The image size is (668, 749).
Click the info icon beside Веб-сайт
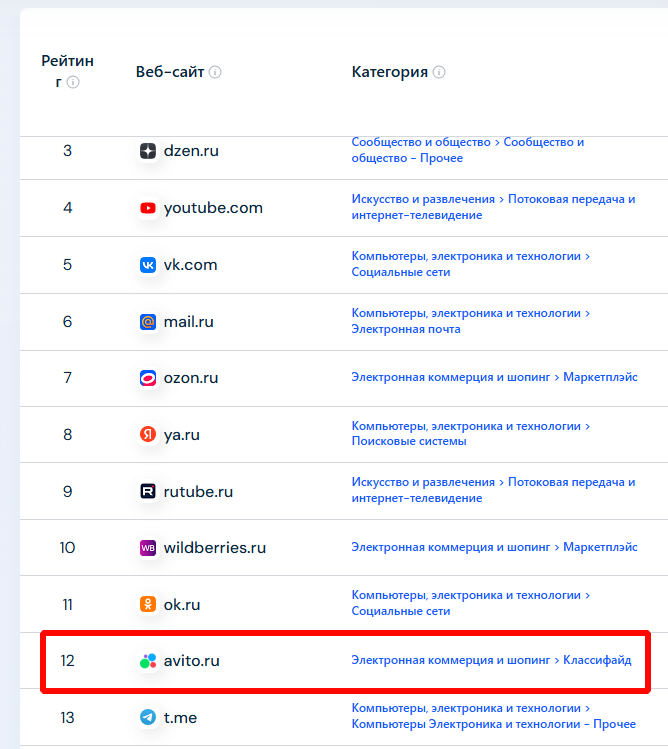point(215,72)
